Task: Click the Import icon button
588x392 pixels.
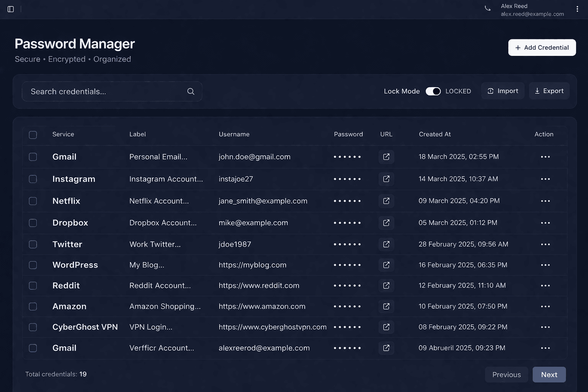Action: [490, 91]
